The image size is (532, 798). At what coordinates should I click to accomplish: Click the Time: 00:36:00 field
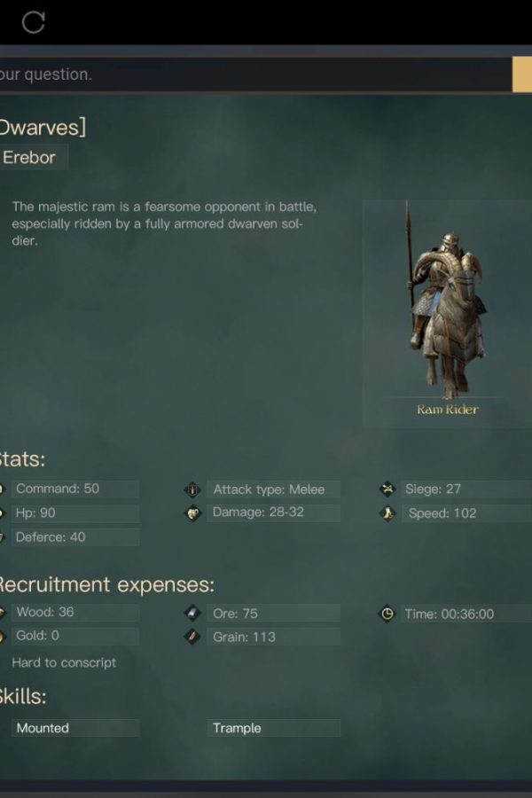tap(467, 614)
